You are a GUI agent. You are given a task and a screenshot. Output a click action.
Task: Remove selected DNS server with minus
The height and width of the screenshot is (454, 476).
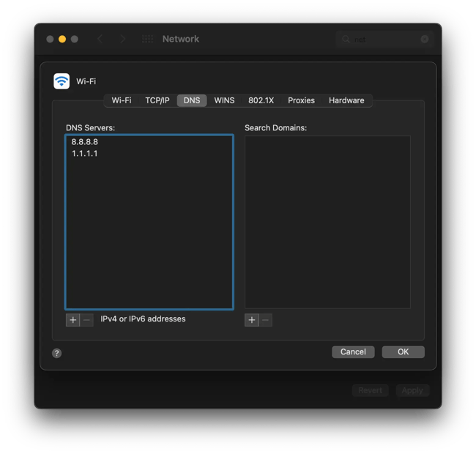[x=86, y=320]
